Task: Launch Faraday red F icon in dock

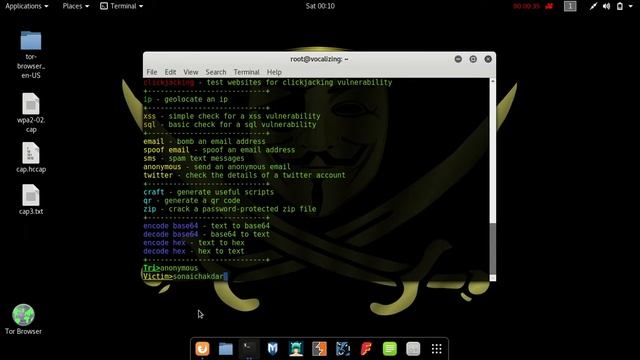Action: coord(366,349)
